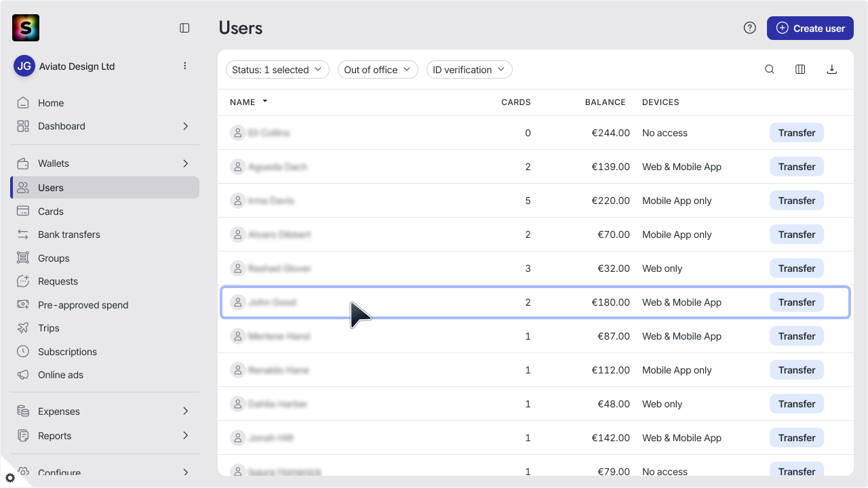Click the Home sidebar icon
This screenshot has height=488, width=868.
tap(23, 103)
